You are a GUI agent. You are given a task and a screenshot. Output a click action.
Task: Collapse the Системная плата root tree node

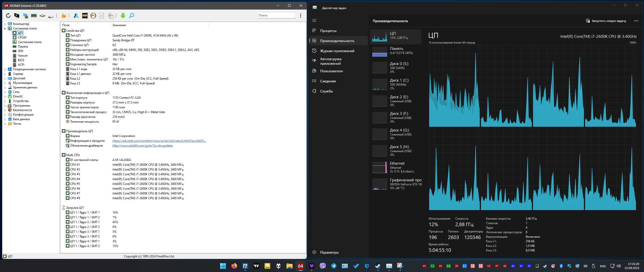point(5,28)
